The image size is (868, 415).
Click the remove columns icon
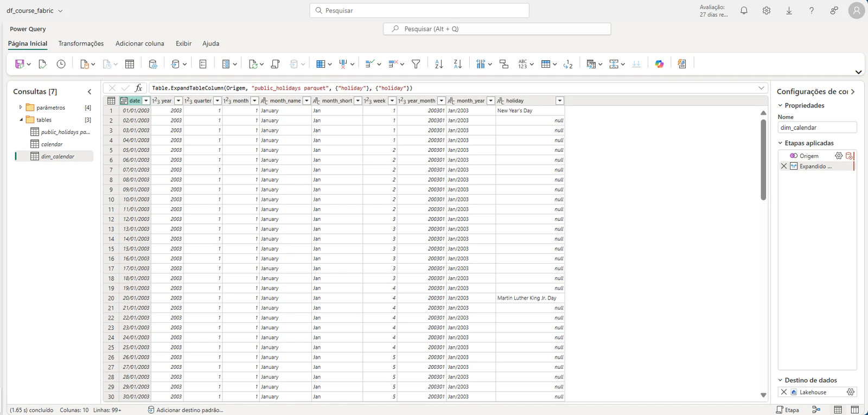[x=343, y=64]
